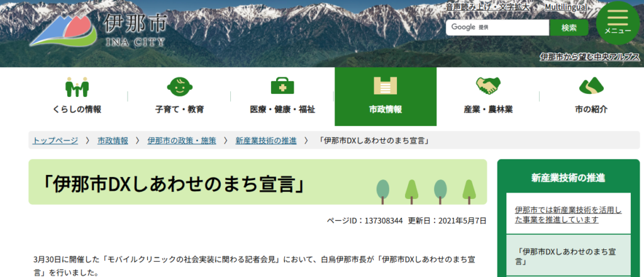Open 新産業技術の推進 breadcrumb link
644x277 pixels.
click(x=265, y=140)
